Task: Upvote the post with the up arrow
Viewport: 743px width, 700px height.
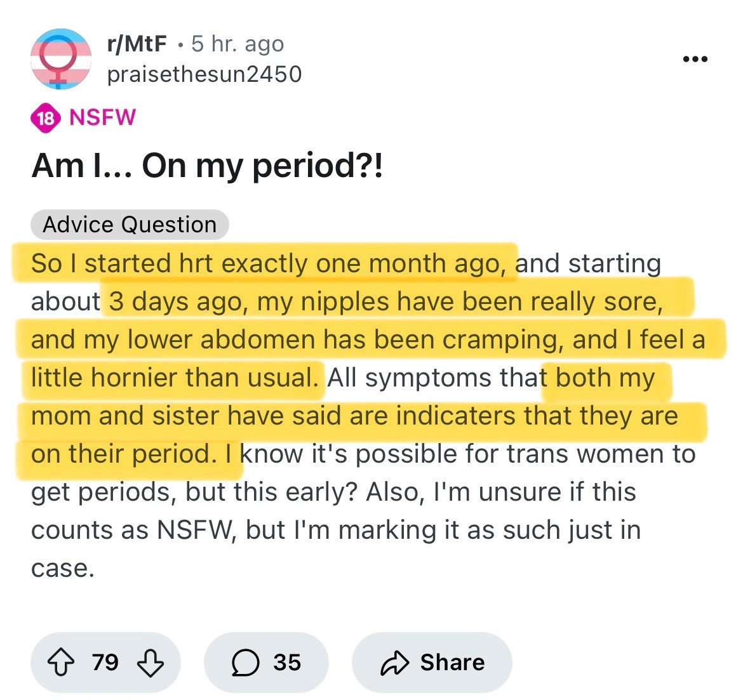Action: tap(61, 663)
